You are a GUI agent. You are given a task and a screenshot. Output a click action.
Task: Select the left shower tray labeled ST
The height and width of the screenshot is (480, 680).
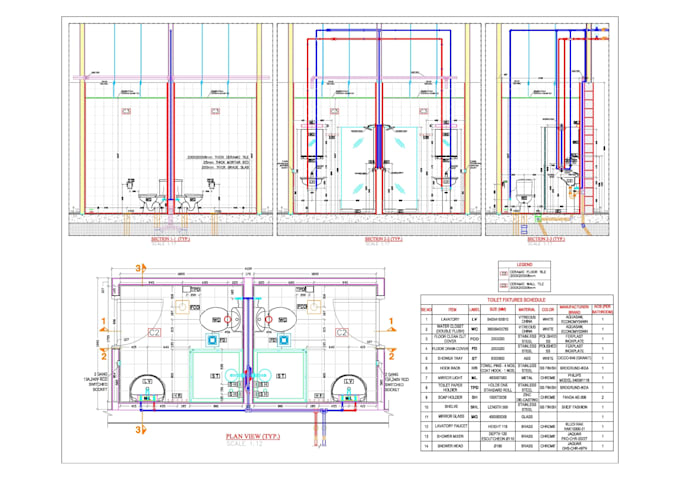[x=216, y=376]
